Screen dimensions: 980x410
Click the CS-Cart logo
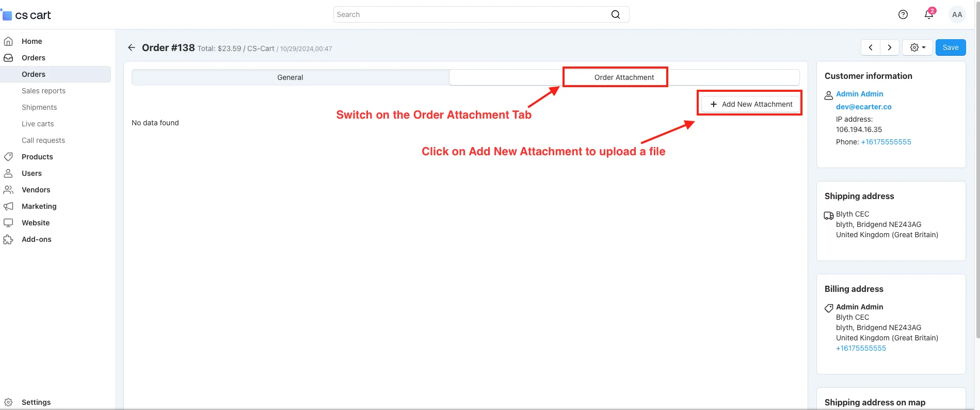click(27, 15)
